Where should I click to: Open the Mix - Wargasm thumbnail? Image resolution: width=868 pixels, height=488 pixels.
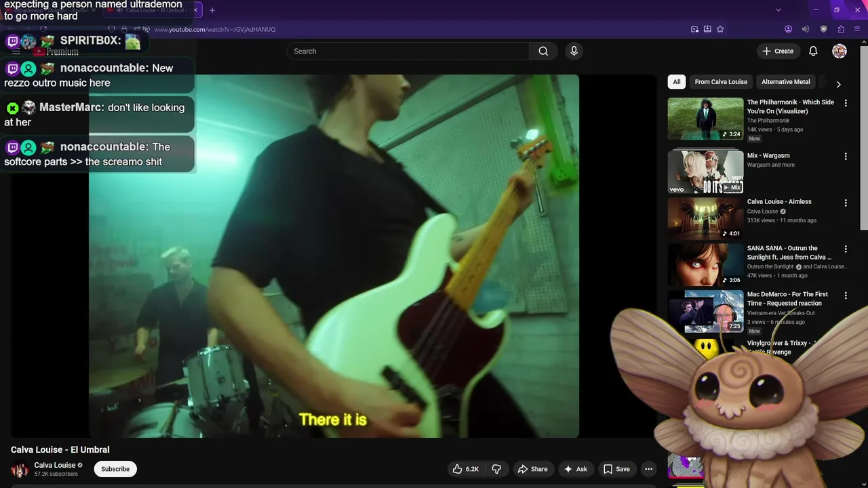pyautogui.click(x=705, y=172)
